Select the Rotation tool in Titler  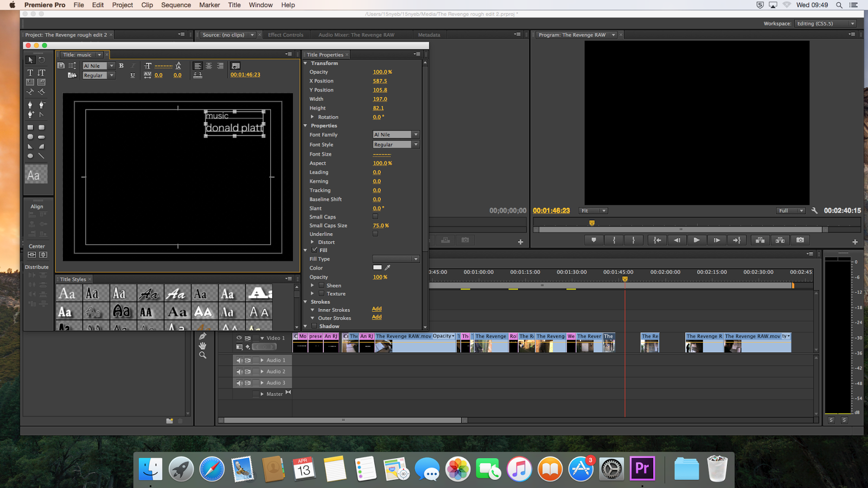[42, 60]
